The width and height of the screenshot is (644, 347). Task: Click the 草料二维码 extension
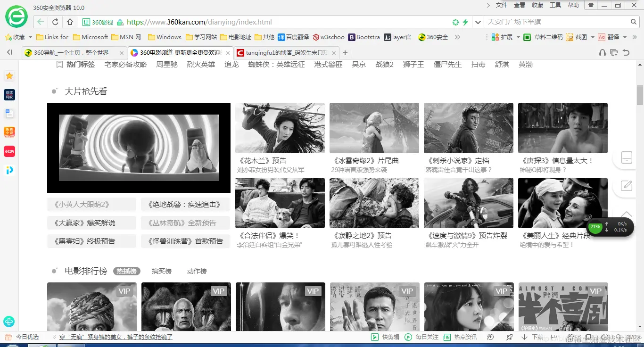pyautogui.click(x=543, y=37)
